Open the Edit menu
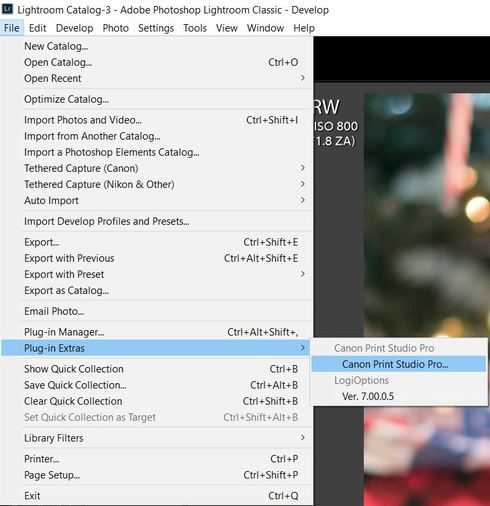490x506 pixels. click(x=37, y=28)
